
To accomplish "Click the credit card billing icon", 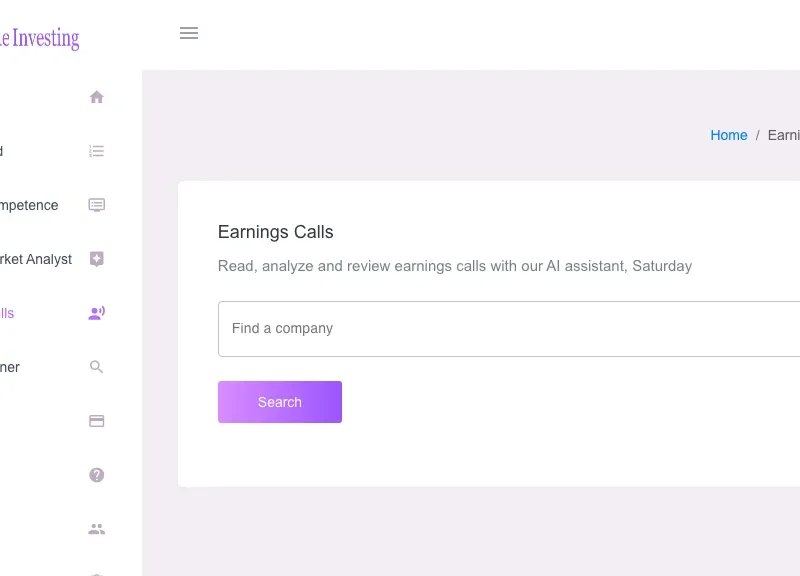I will (96, 421).
